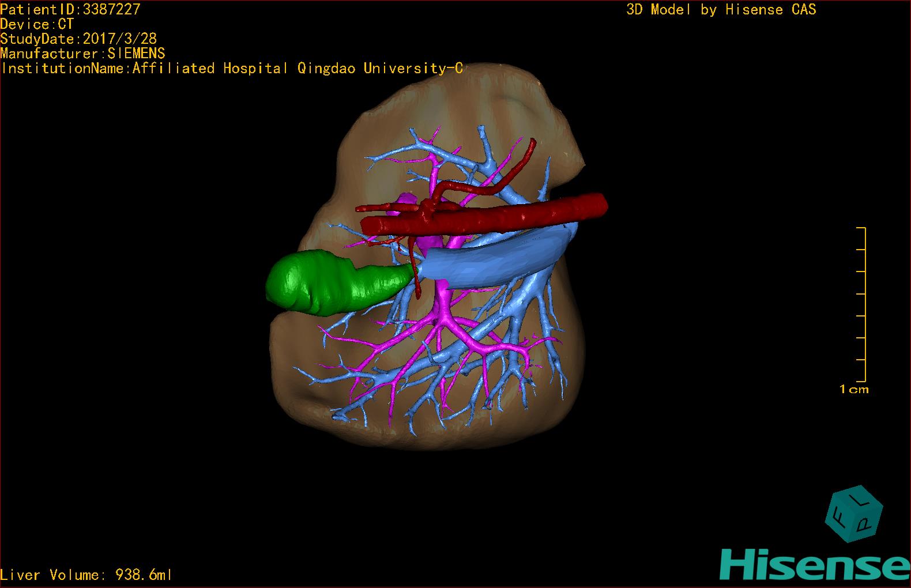Click the Device:CT label
Screen dimensions: 911x588
click(x=37, y=24)
